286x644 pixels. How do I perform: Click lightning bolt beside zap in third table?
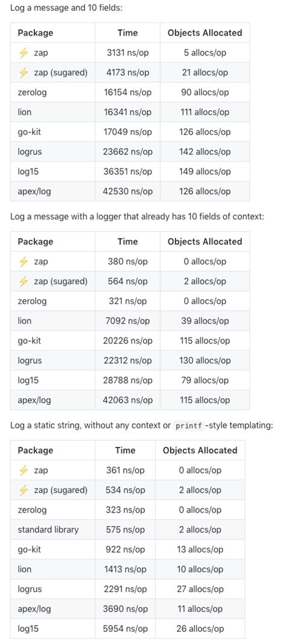click(x=24, y=470)
